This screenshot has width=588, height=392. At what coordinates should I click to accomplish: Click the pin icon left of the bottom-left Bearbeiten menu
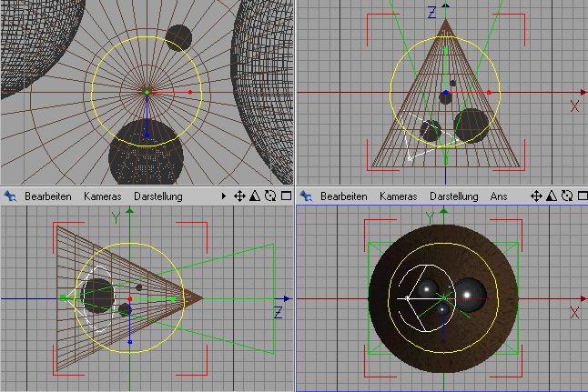click(x=11, y=196)
